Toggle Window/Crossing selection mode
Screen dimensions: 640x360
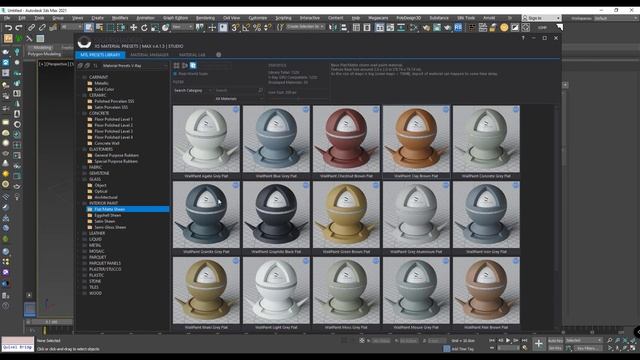121,28
